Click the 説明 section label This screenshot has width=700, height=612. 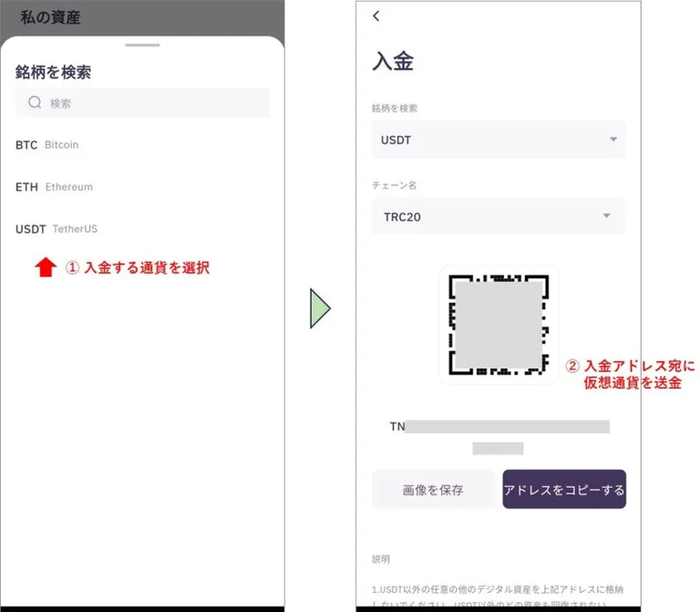click(381, 559)
